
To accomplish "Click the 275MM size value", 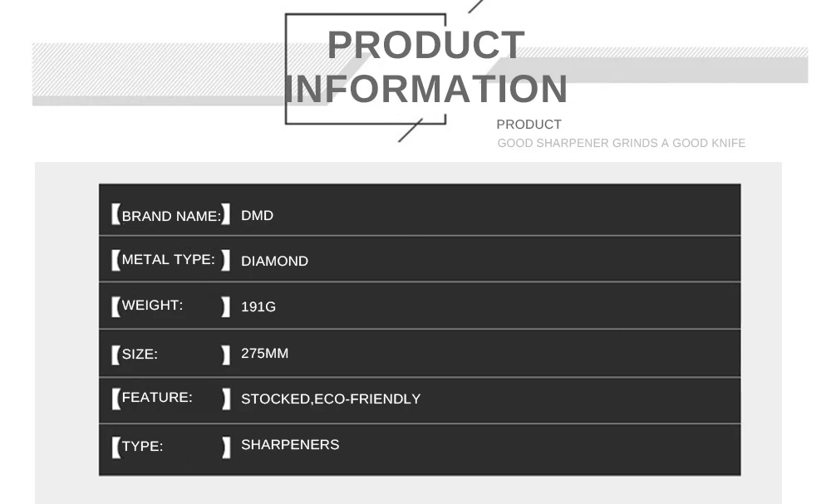I will (x=264, y=353).
